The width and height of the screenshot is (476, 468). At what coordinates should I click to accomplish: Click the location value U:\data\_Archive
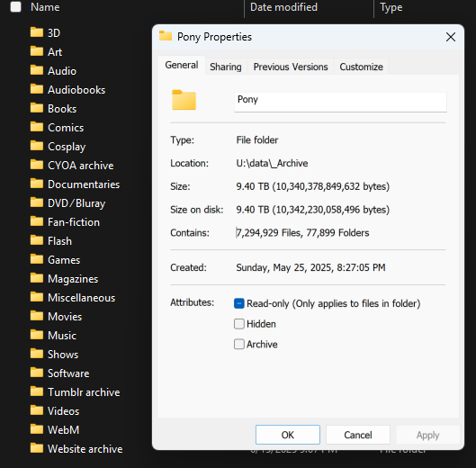(272, 164)
